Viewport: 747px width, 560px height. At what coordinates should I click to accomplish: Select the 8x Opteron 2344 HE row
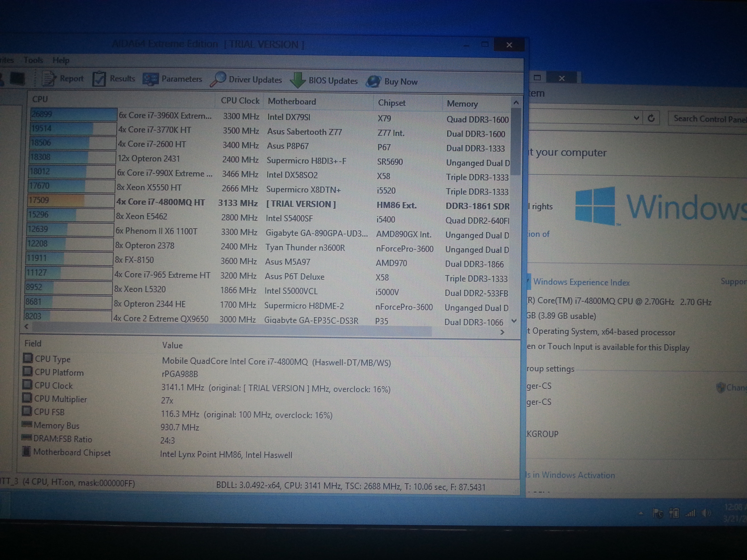tap(266, 305)
